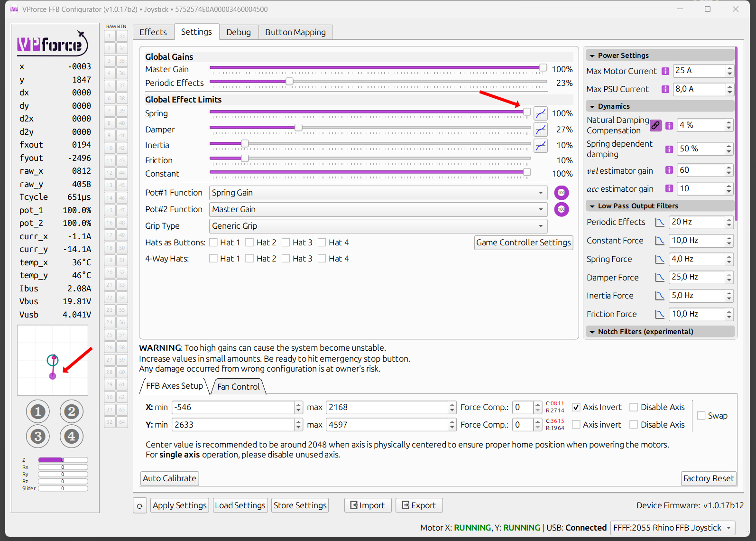Click the Constant effect limit slider
The height and width of the screenshot is (541, 756).
[x=370, y=172]
